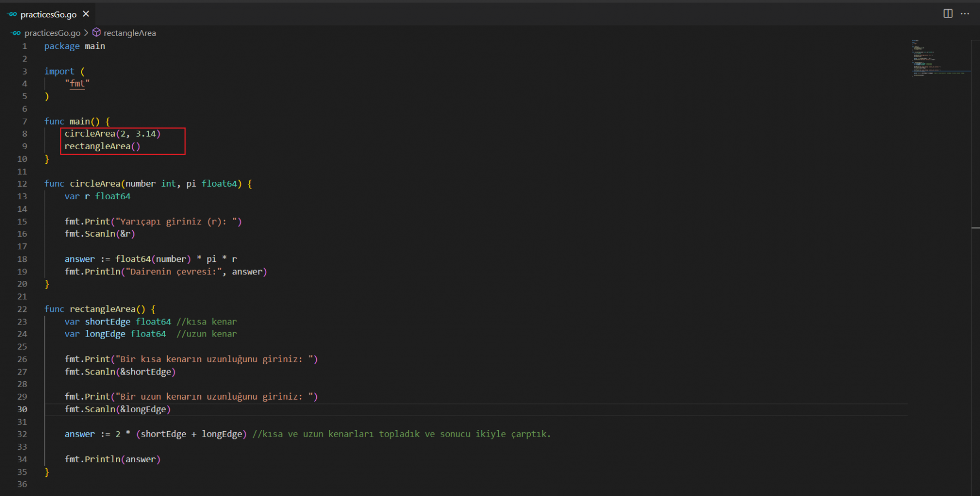Click the vertical scrollbar track of the editor
The image size is (980, 496).
click(975, 327)
